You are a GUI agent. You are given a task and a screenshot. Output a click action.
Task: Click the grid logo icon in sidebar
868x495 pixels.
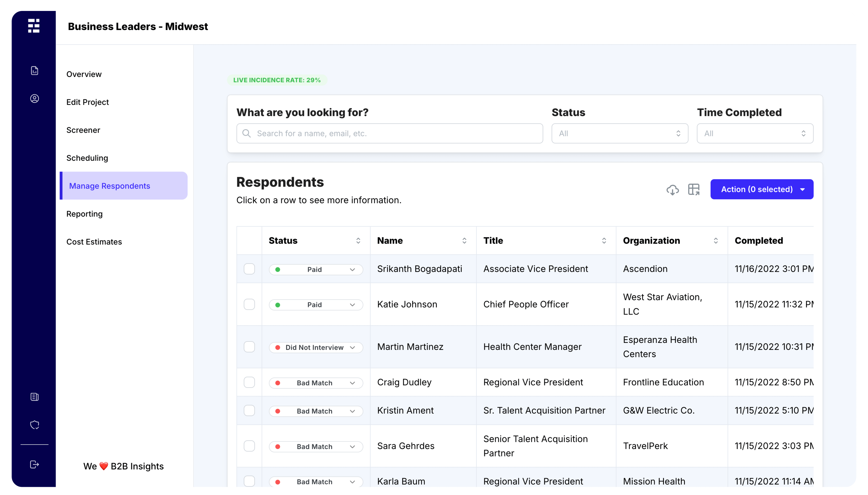coord(34,26)
